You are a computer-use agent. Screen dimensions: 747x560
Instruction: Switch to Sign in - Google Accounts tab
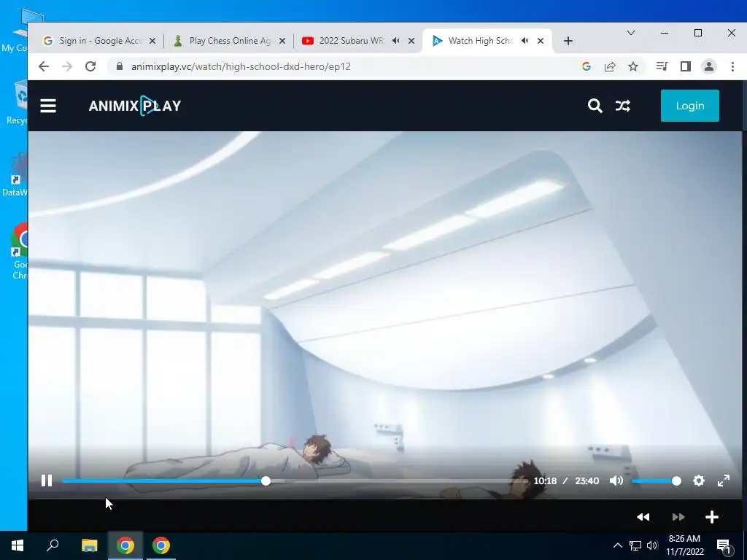pyautogui.click(x=99, y=41)
